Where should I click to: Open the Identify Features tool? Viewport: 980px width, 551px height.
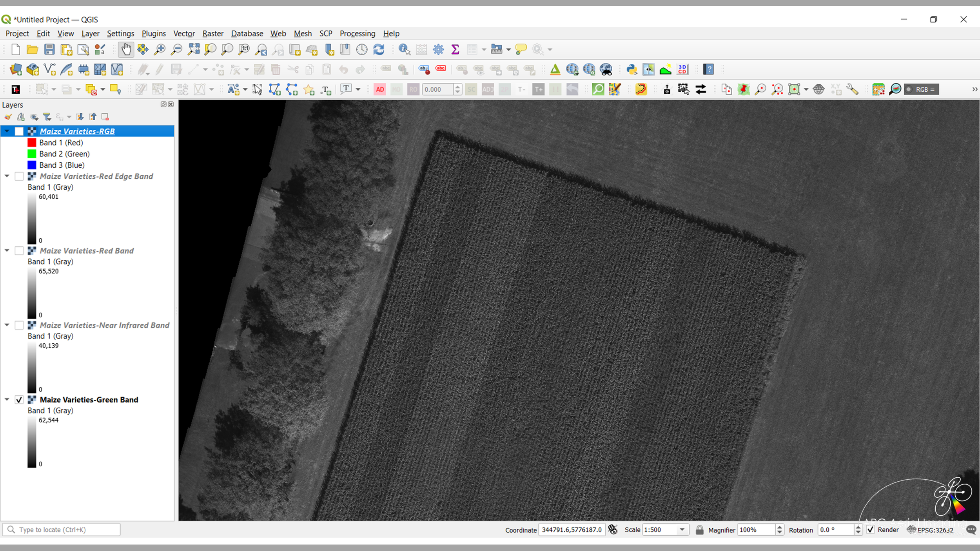[404, 49]
